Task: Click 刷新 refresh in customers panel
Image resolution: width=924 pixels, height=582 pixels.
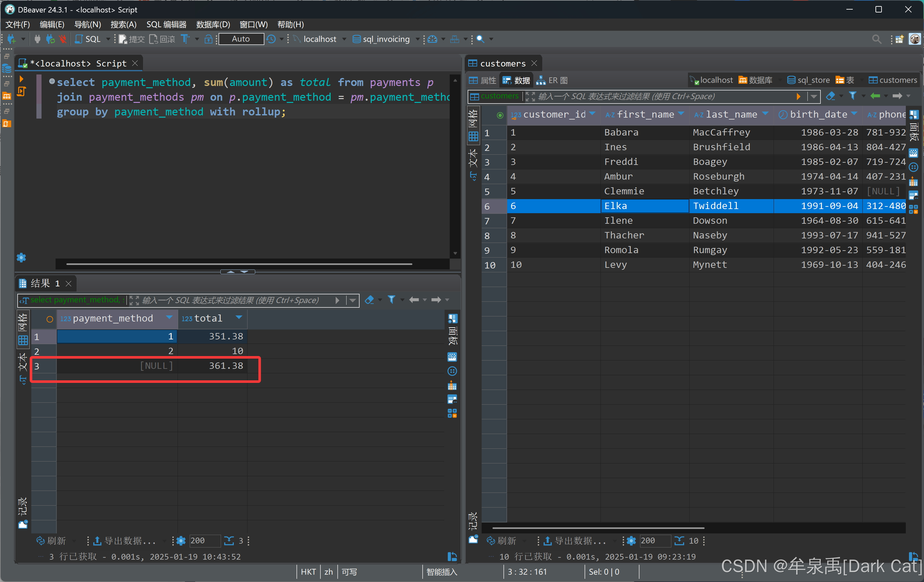Action: point(501,540)
